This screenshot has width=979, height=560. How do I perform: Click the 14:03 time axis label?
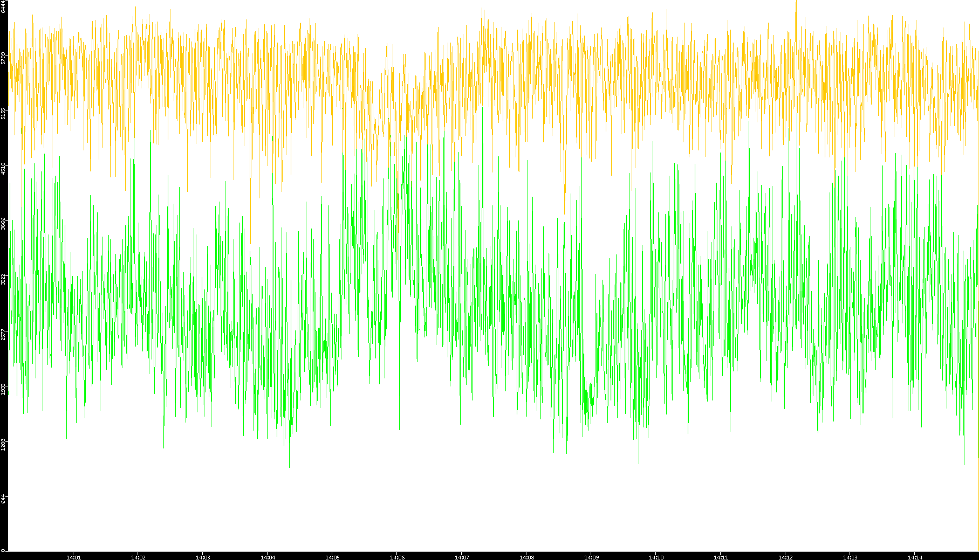click(x=203, y=557)
